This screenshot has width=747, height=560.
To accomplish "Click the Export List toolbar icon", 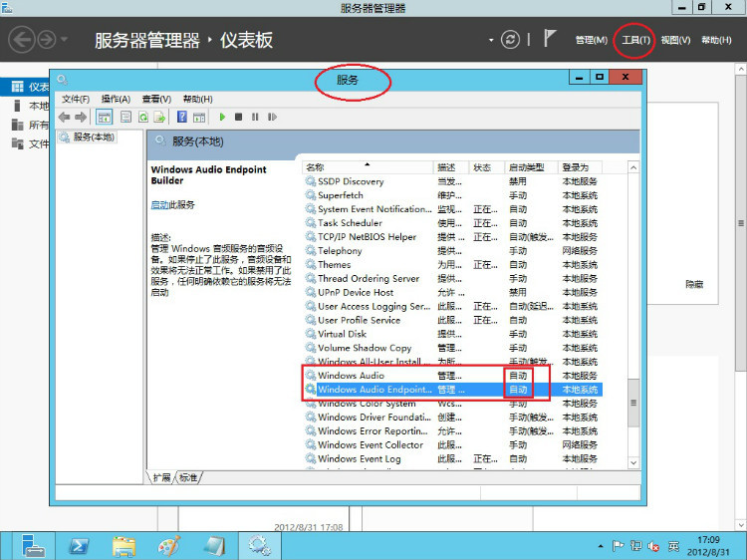I will pyautogui.click(x=159, y=117).
